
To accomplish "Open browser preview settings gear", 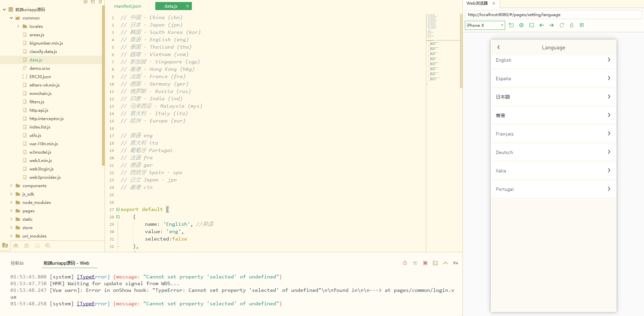I will tap(522, 25).
